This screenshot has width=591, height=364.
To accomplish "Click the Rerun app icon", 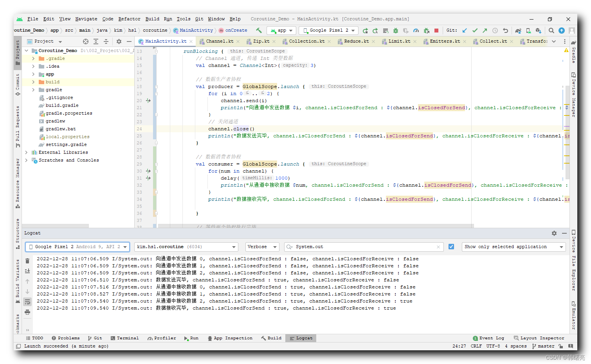I will tap(365, 31).
